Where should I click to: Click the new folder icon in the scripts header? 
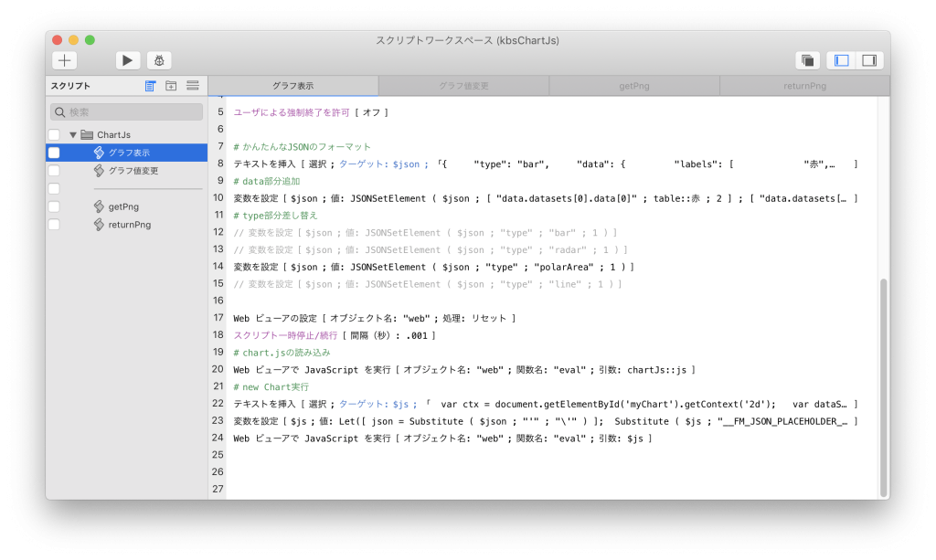coord(171,86)
